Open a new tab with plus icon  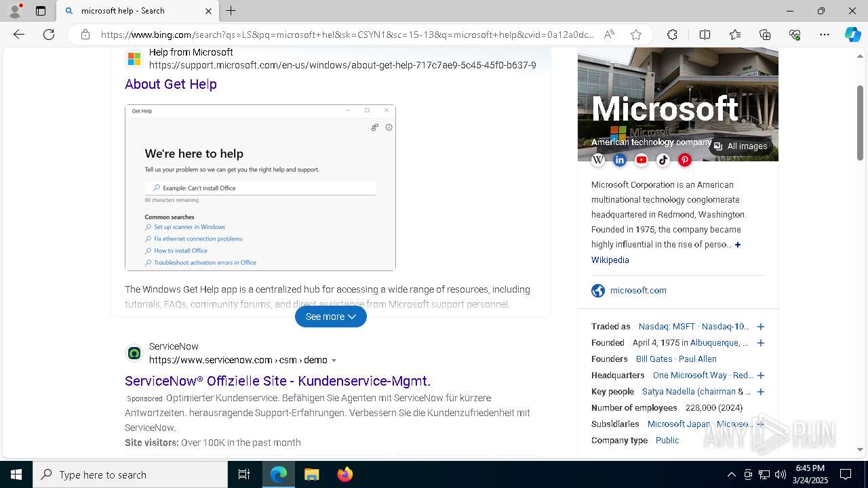pyautogui.click(x=231, y=11)
